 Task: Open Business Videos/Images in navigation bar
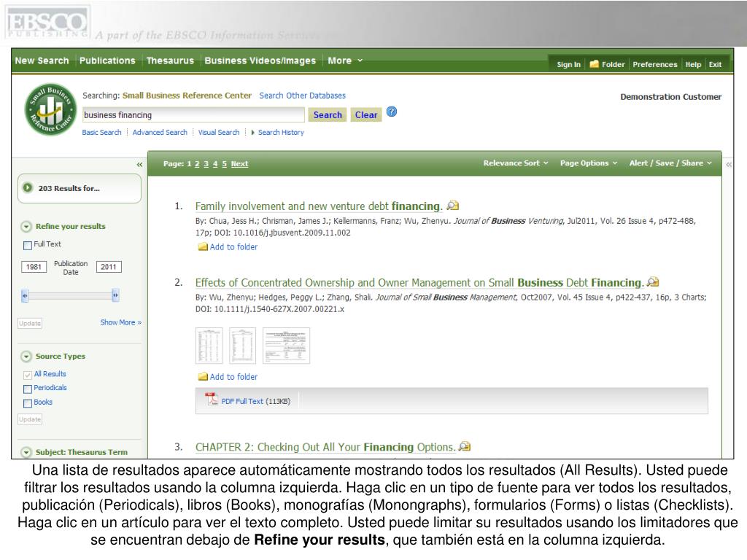pos(260,61)
